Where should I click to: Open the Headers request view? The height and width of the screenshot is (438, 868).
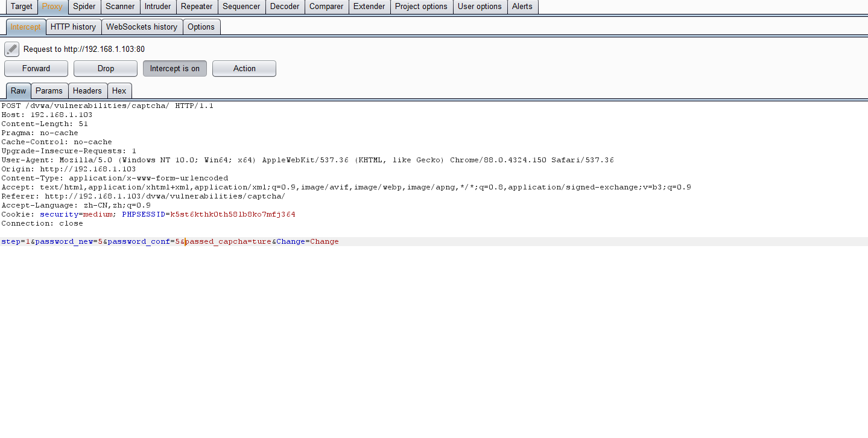pos(87,91)
